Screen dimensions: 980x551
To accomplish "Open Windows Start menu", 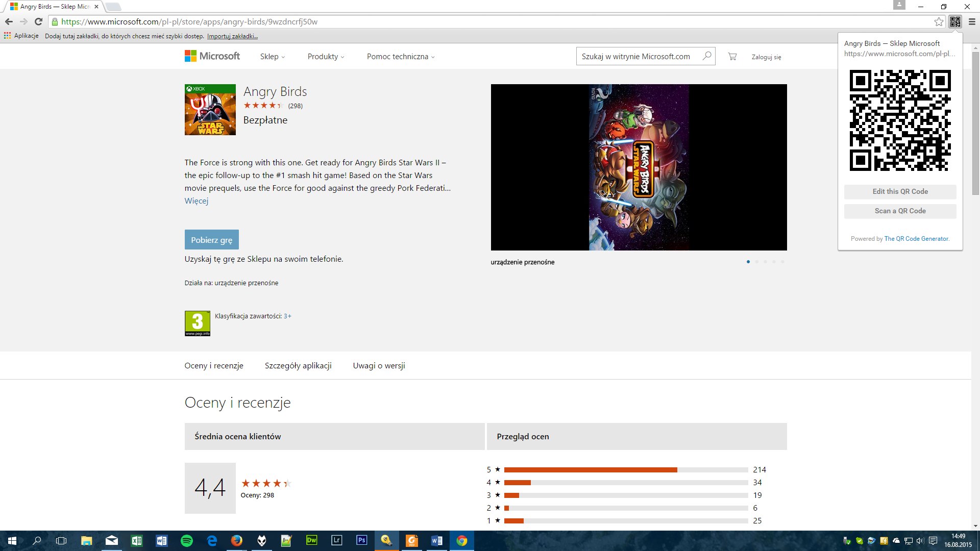I will point(12,541).
